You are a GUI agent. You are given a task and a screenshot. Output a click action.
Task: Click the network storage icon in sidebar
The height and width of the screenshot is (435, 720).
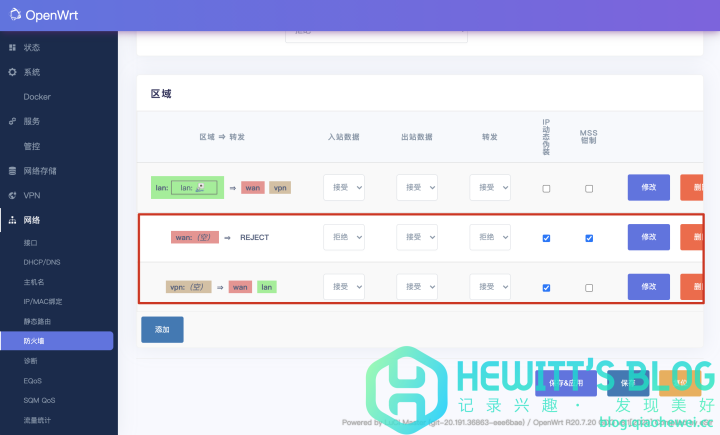coord(12,171)
